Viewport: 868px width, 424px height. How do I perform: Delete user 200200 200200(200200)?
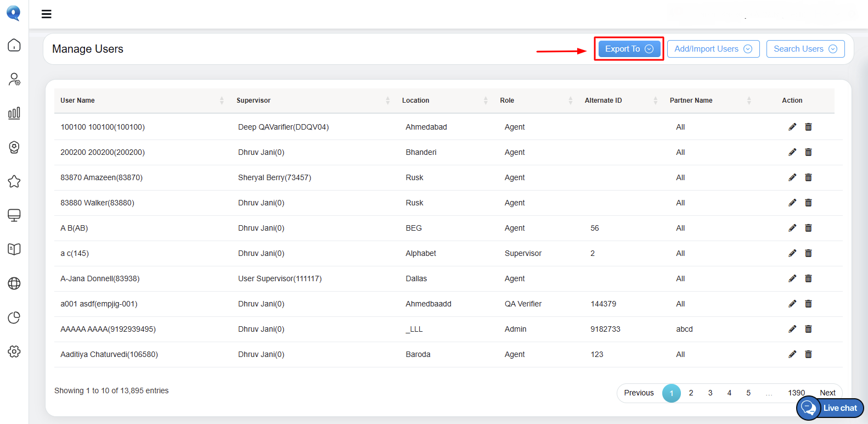[808, 152]
